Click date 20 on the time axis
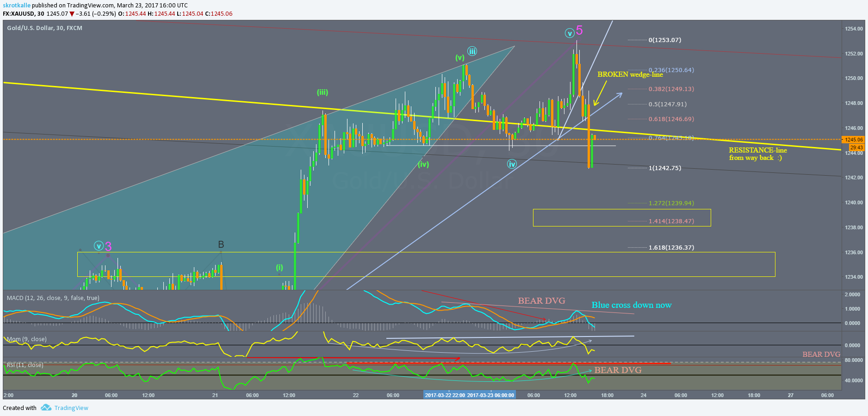This screenshot has width=868, height=416. [74, 395]
